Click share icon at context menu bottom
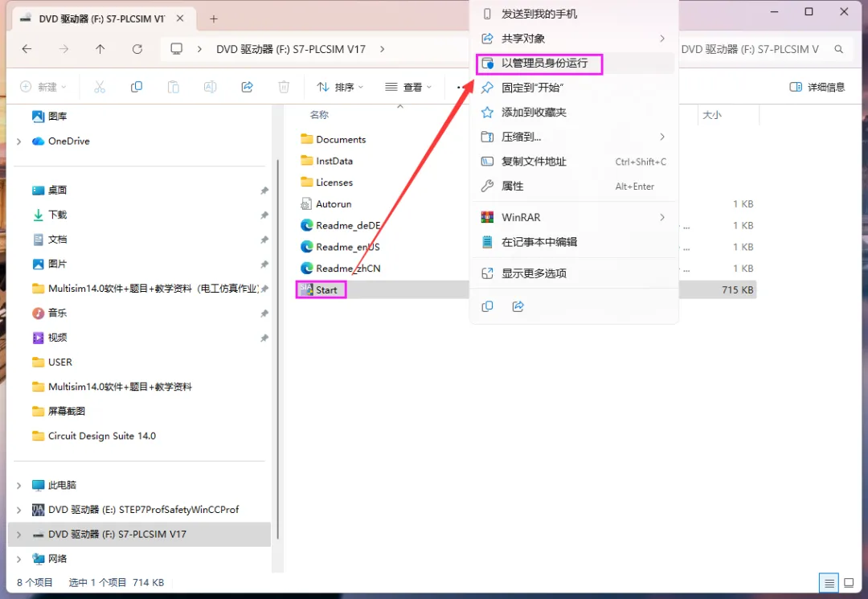The width and height of the screenshot is (868, 599). (518, 306)
